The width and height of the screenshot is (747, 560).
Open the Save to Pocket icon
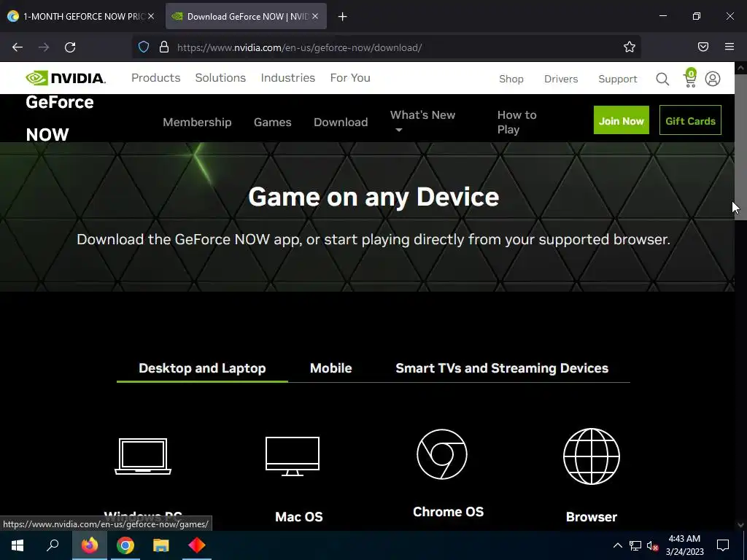[703, 47]
